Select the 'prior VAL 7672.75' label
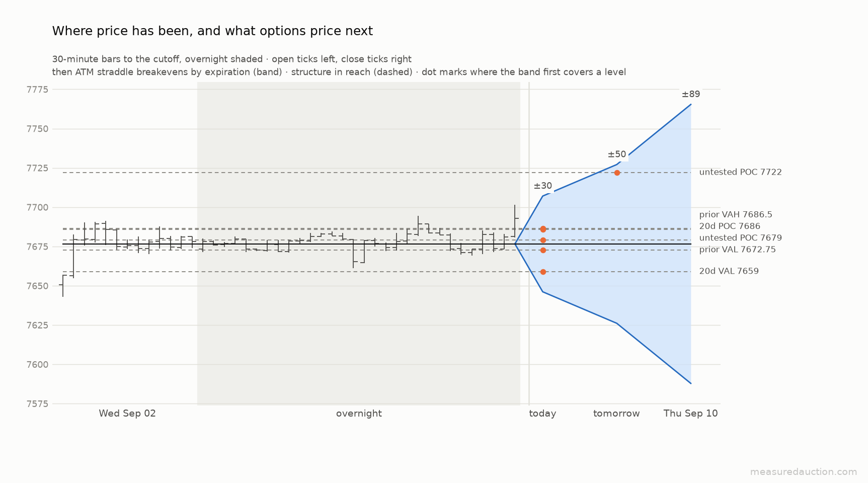The image size is (868, 483). coord(737,250)
